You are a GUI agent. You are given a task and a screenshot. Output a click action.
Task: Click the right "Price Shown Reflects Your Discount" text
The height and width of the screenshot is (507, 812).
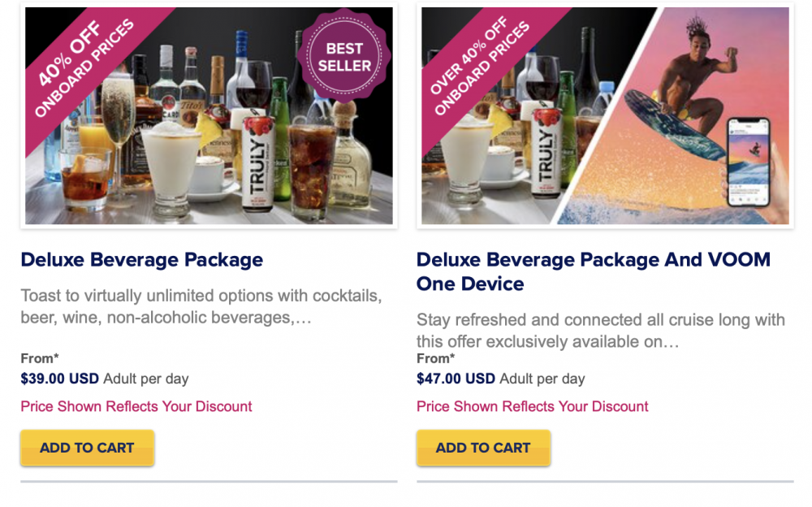tap(533, 406)
